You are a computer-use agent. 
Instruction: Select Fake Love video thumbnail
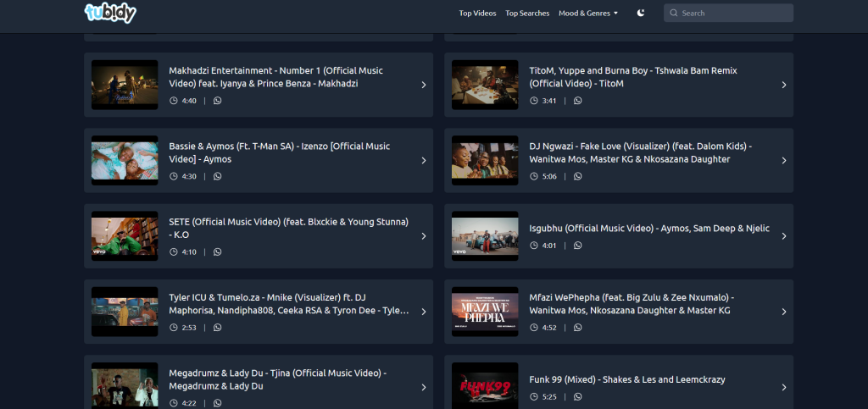point(485,160)
